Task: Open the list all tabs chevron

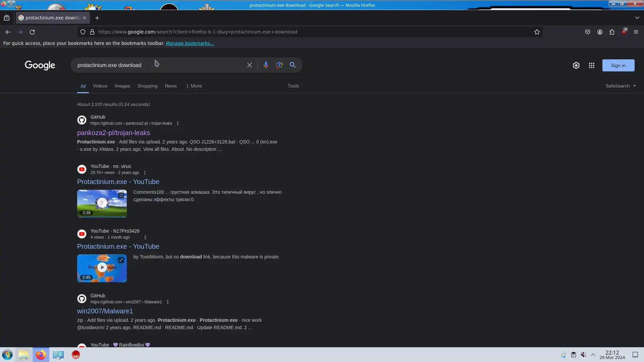Action: tap(637, 17)
